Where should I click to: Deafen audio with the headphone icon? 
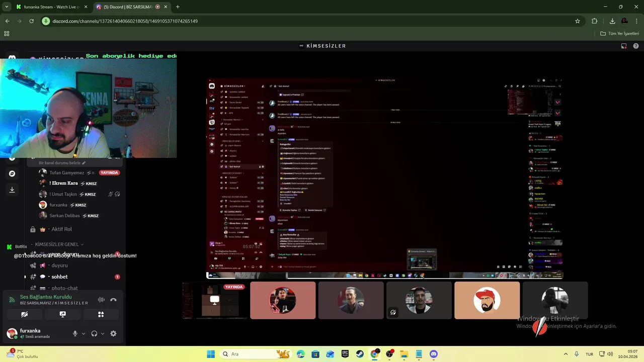[94, 333]
